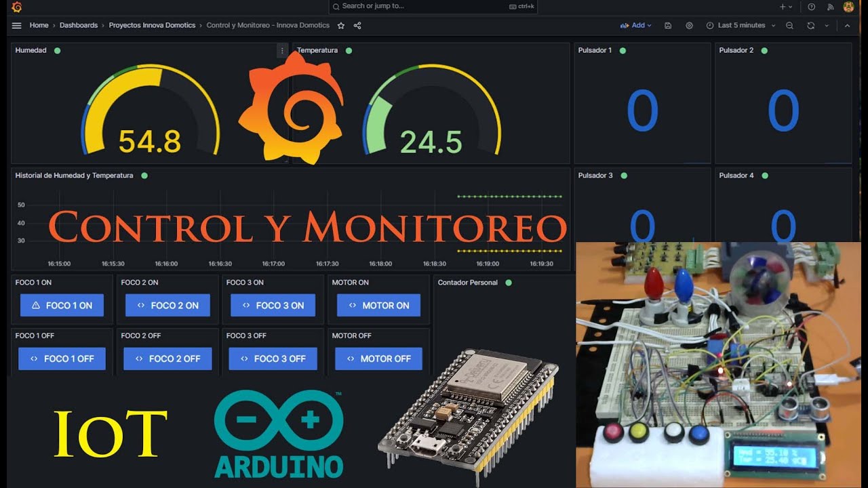The width and height of the screenshot is (868, 488).
Task: Click the share dashboard icon
Action: point(357,25)
